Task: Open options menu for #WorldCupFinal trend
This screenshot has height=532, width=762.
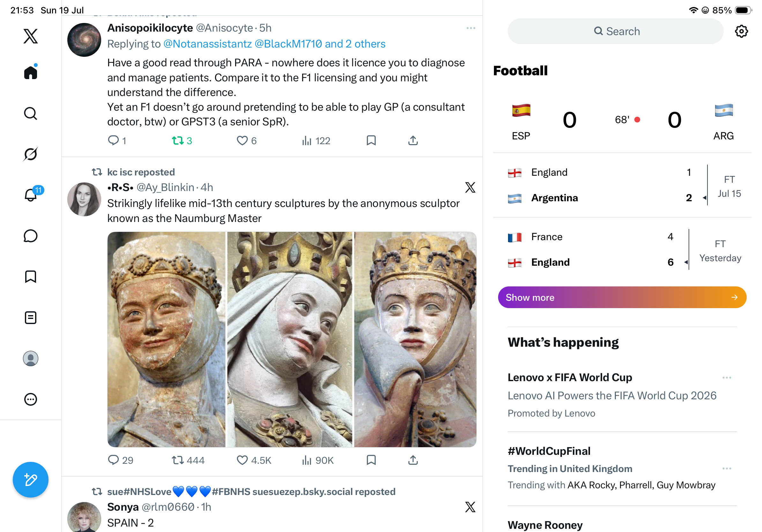Action: pyautogui.click(x=727, y=468)
